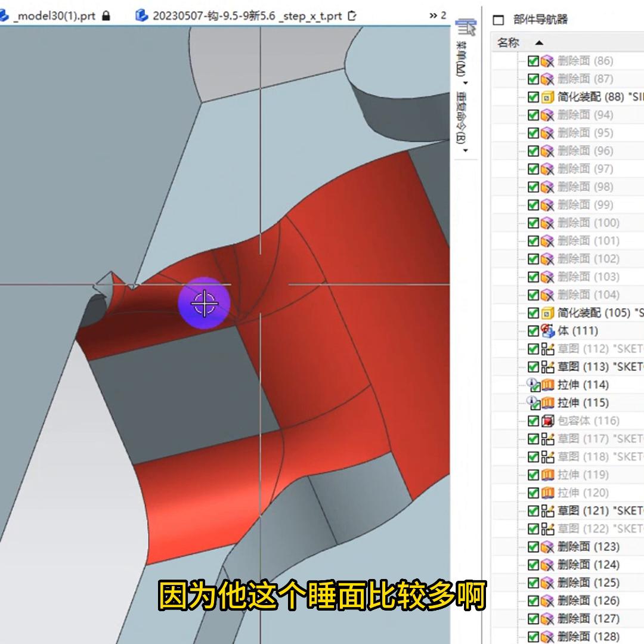Click the 拉伸 (114) extrude icon
Viewport: 644px width, 644px height.
coord(547,385)
